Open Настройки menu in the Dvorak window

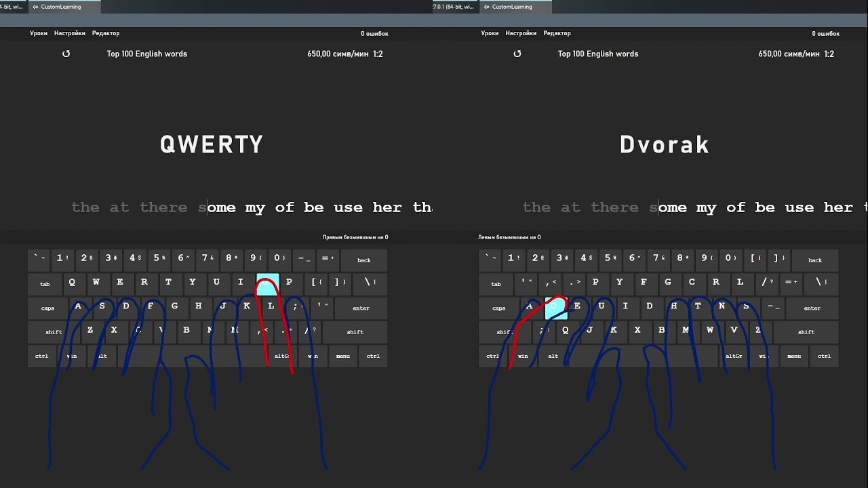521,33
